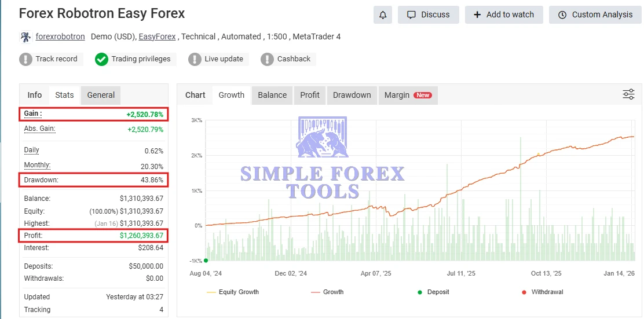Click the forexrobotron avatar icon
644x319 pixels.
pyautogui.click(x=25, y=37)
